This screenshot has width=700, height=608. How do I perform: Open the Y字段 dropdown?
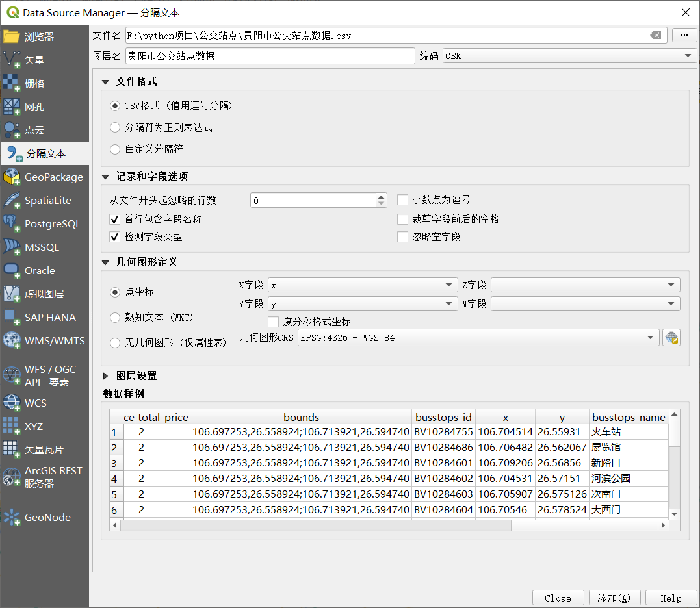(363, 304)
